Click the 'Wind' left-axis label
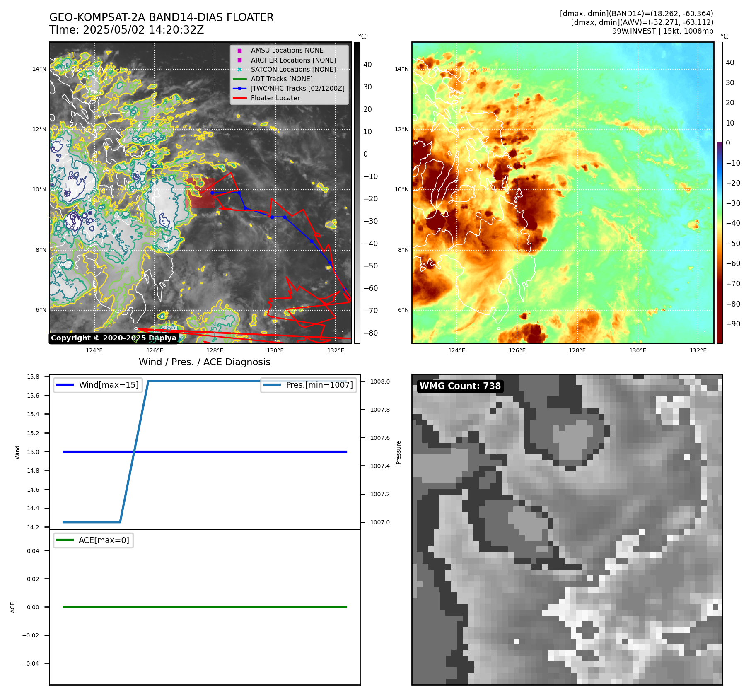This screenshot has width=751, height=700. [x=17, y=452]
